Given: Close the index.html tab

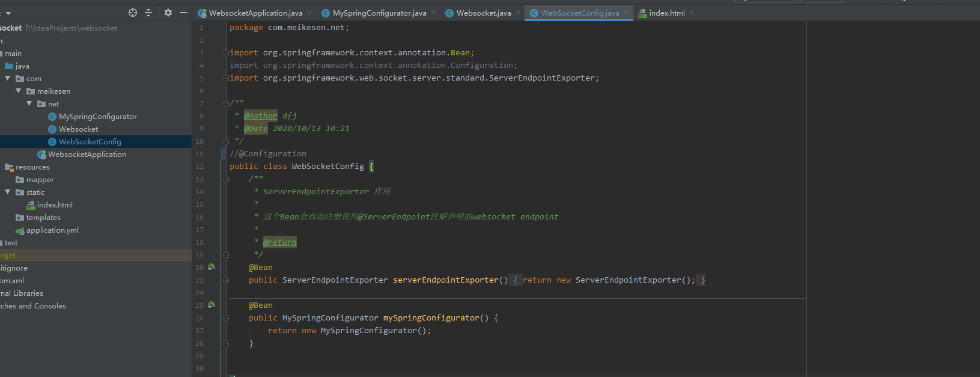Looking at the screenshot, I should click(x=692, y=13).
